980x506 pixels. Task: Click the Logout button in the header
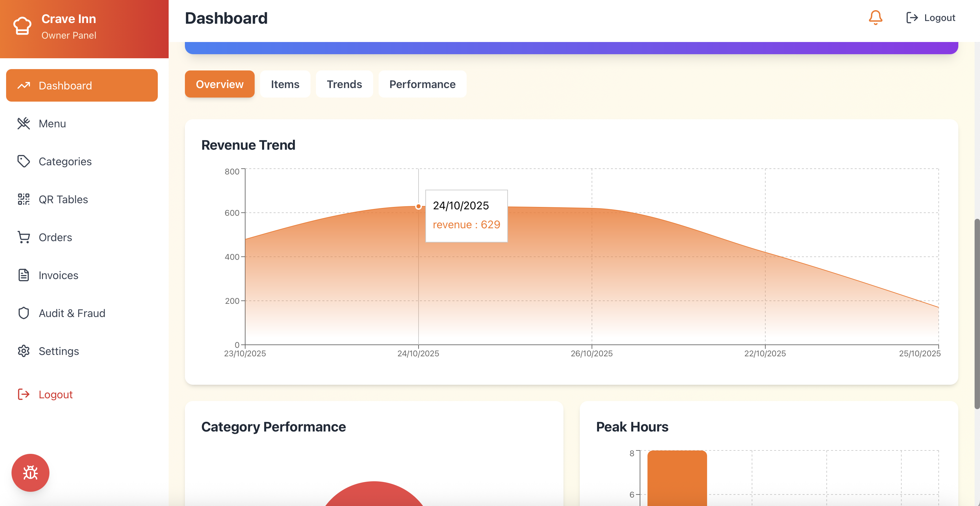click(930, 18)
